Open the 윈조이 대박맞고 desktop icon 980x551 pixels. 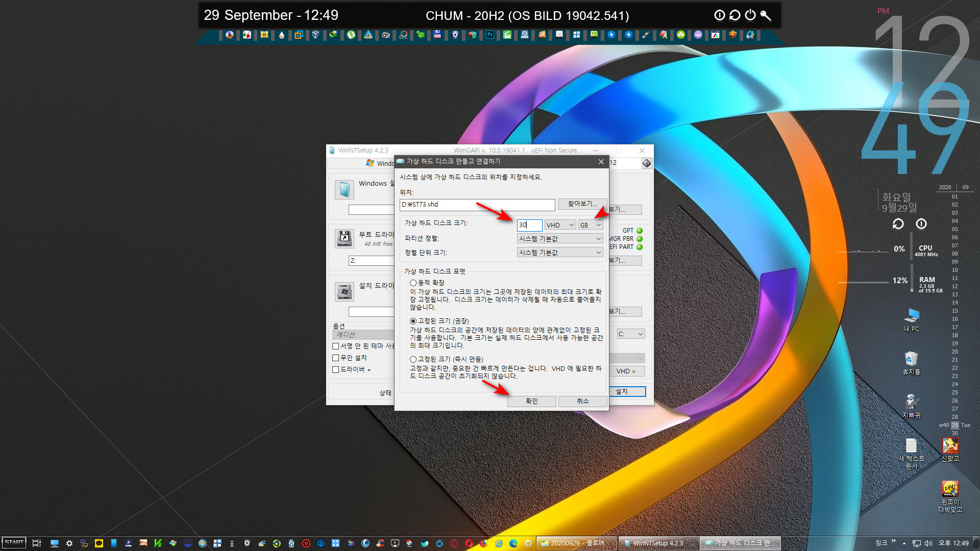pyautogui.click(x=950, y=497)
